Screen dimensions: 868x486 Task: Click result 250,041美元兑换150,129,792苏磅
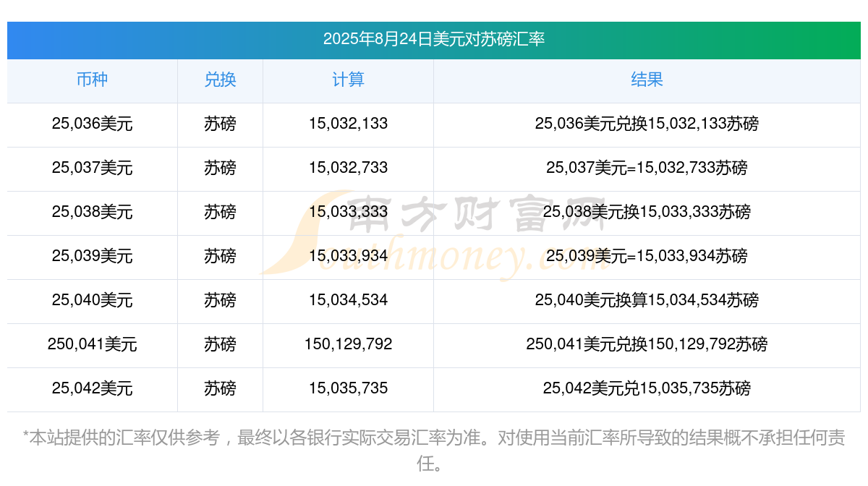click(x=647, y=344)
